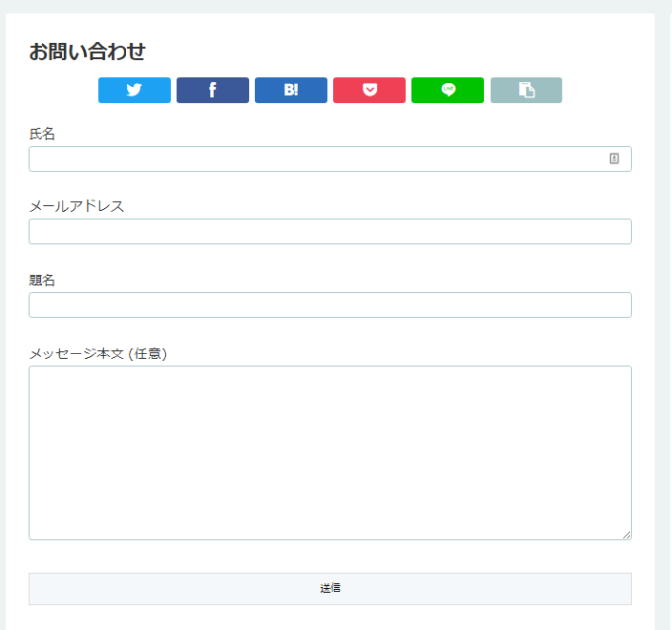This screenshot has height=630, width=672.
Task: Click the 題名 label
Action: pos(42,280)
